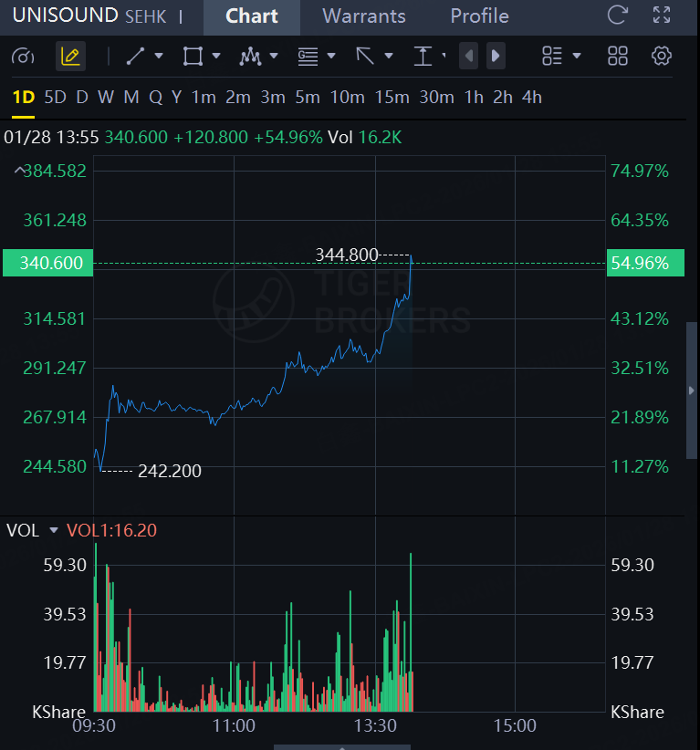This screenshot has height=750, width=700.
Task: Select the Fibonacci retracement lines tool
Action: tap(308, 57)
